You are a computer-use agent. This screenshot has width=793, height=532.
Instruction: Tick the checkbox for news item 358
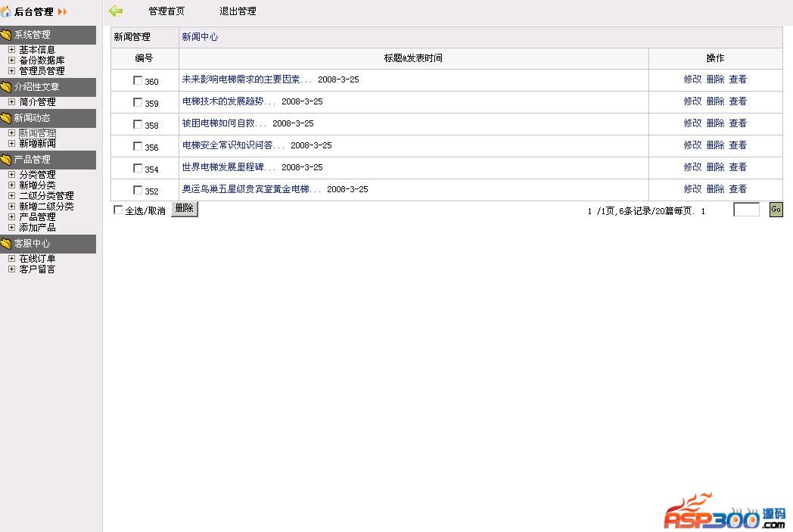138,124
